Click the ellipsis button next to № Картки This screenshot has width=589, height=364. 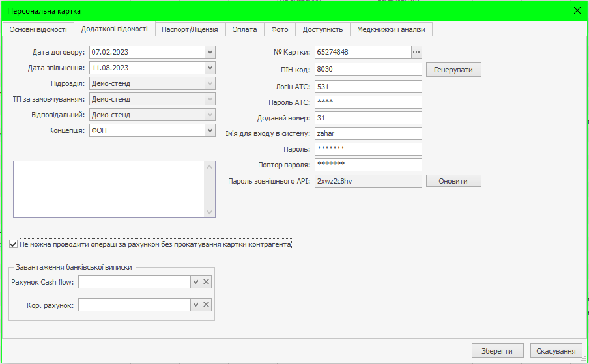click(417, 52)
